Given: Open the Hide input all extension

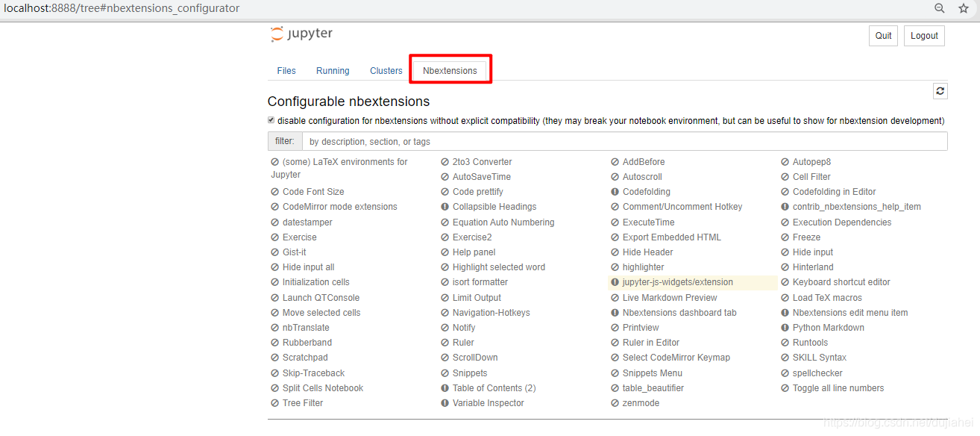Looking at the screenshot, I should (x=308, y=267).
